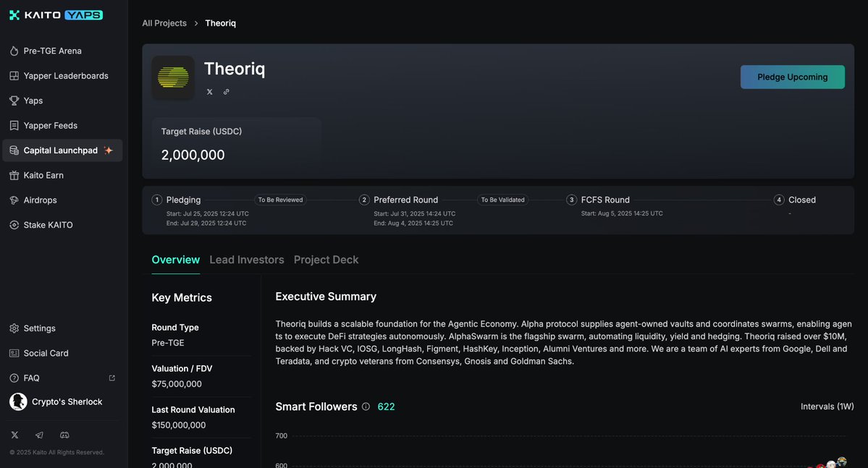Open Pre-TGE Arena flame icon
This screenshot has height=468, width=868.
[x=14, y=51]
